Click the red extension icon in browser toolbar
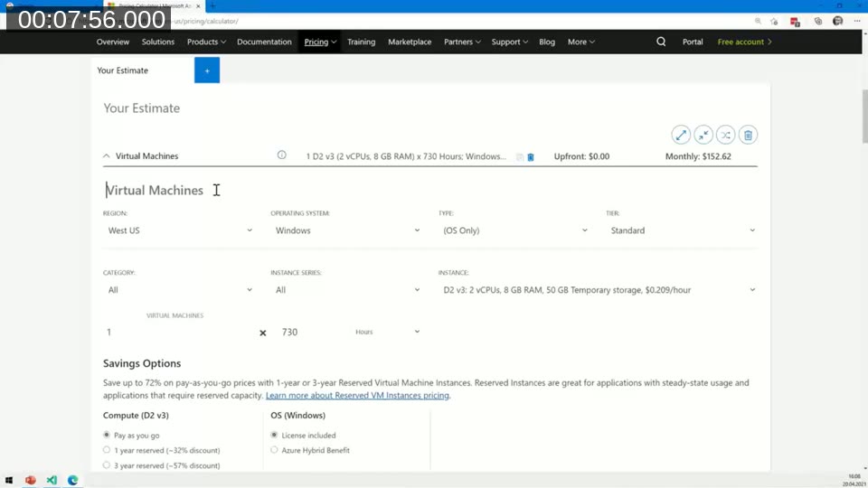The image size is (868, 488). click(795, 22)
